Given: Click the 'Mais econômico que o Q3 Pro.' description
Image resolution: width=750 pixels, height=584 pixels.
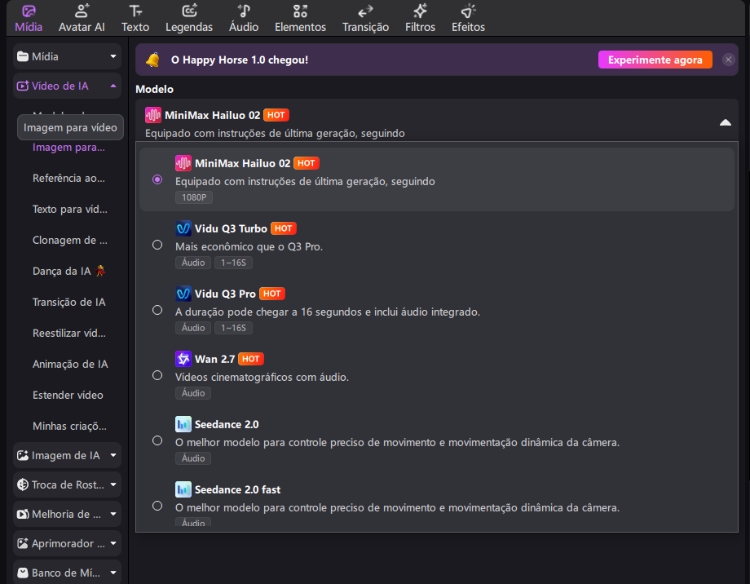Looking at the screenshot, I should coord(249,247).
